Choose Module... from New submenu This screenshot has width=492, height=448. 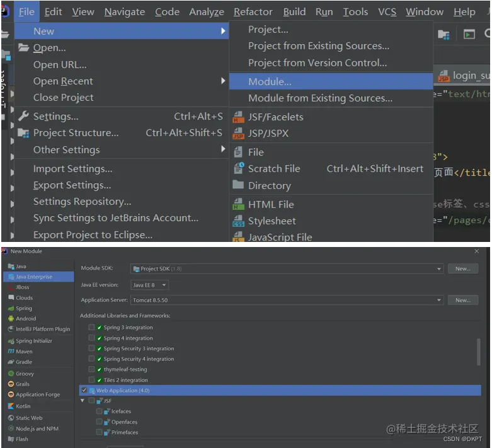(331, 82)
